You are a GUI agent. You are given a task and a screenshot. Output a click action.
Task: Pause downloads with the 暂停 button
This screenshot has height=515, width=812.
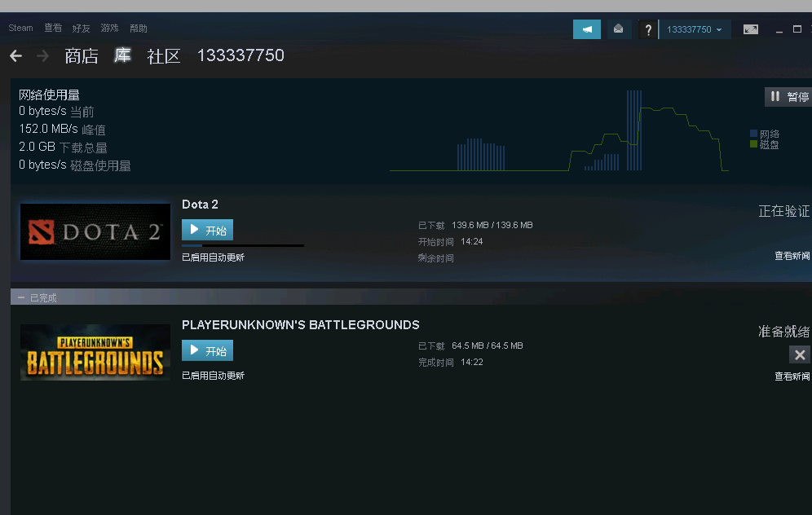[788, 97]
